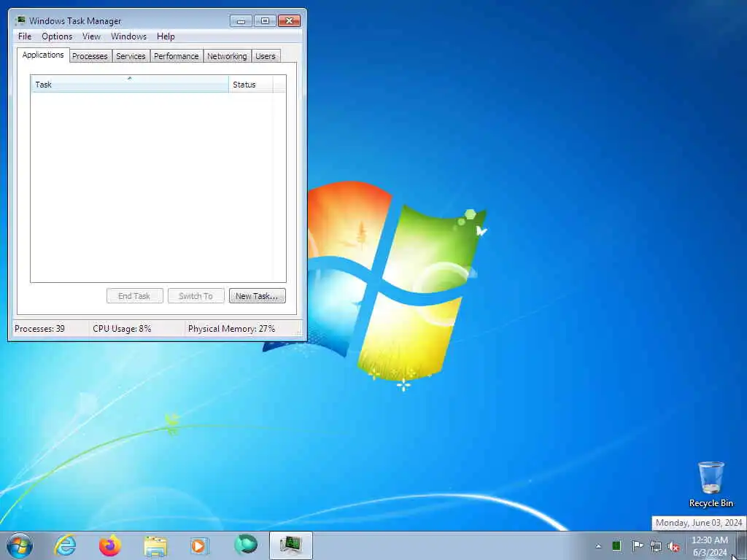Select the Applications tab

43,55
